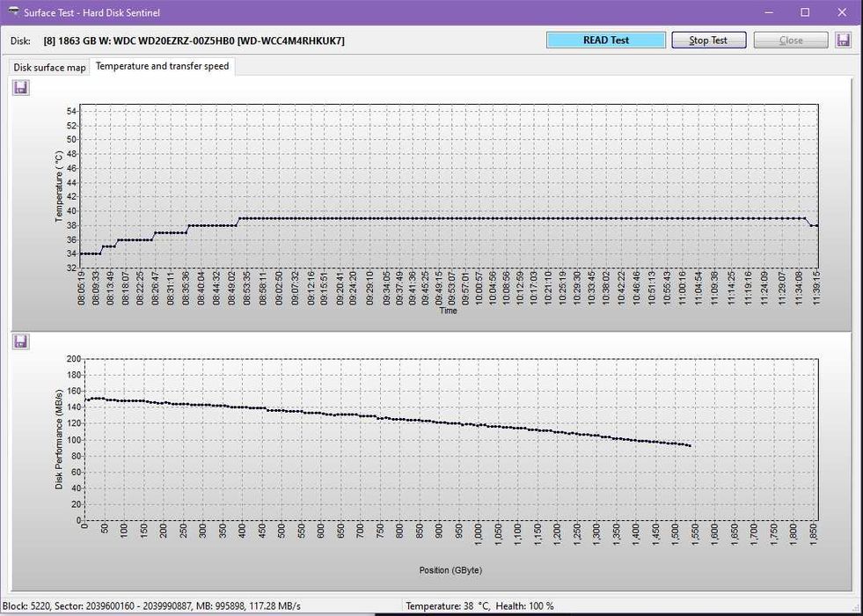Viewport: 863px width, 616px height.
Task: Click the 1,850 position label on the axis
Action: click(814, 533)
